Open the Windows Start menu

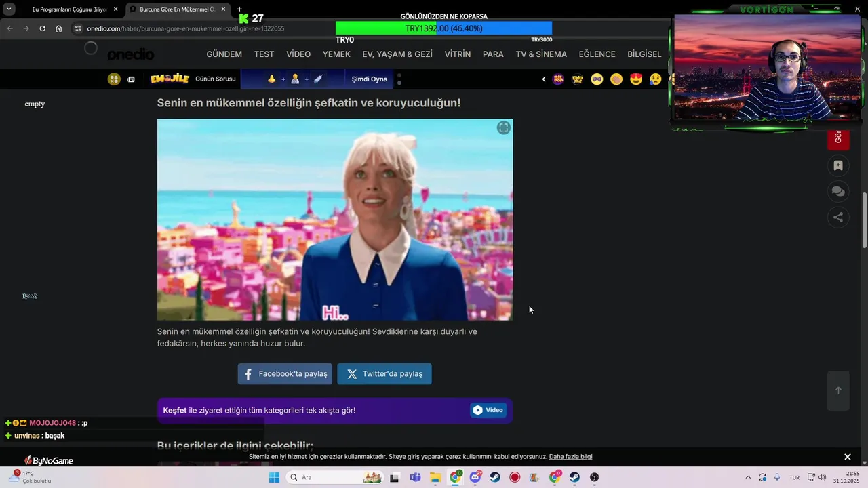click(x=274, y=477)
